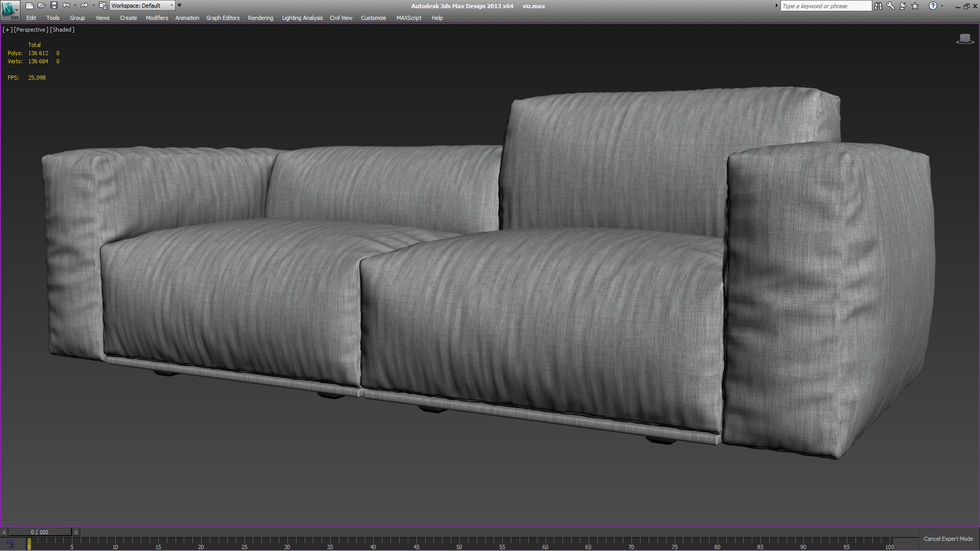
Task: Open the redo history dropdown arrow
Action: (x=93, y=6)
